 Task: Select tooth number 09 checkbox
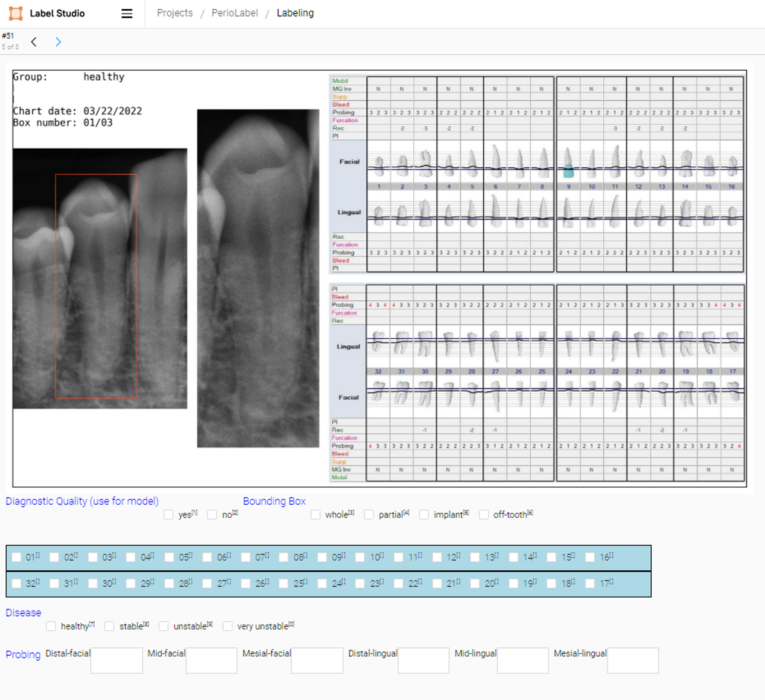(x=322, y=557)
